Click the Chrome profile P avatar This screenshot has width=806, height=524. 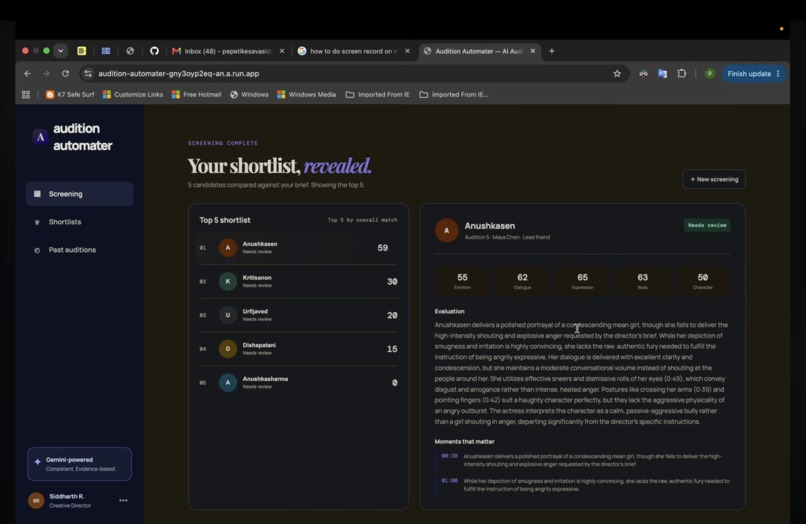point(710,74)
